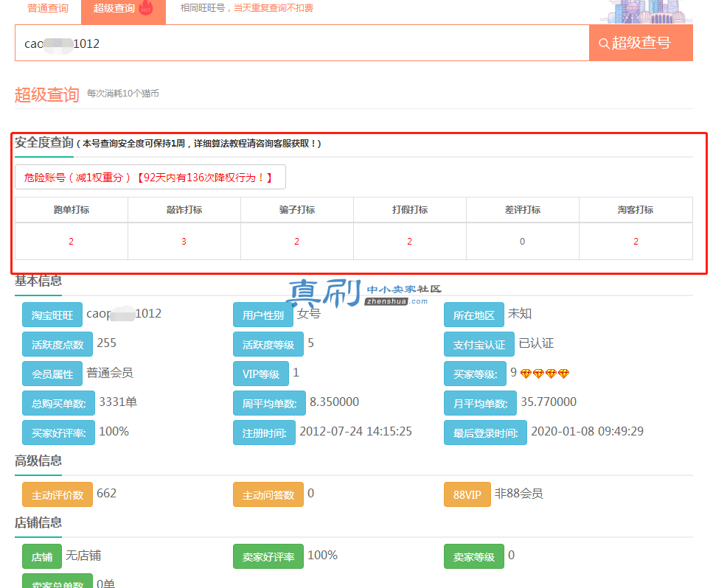Click the green 卖家好评率 label
This screenshot has width=727, height=588.
pyautogui.click(x=268, y=556)
